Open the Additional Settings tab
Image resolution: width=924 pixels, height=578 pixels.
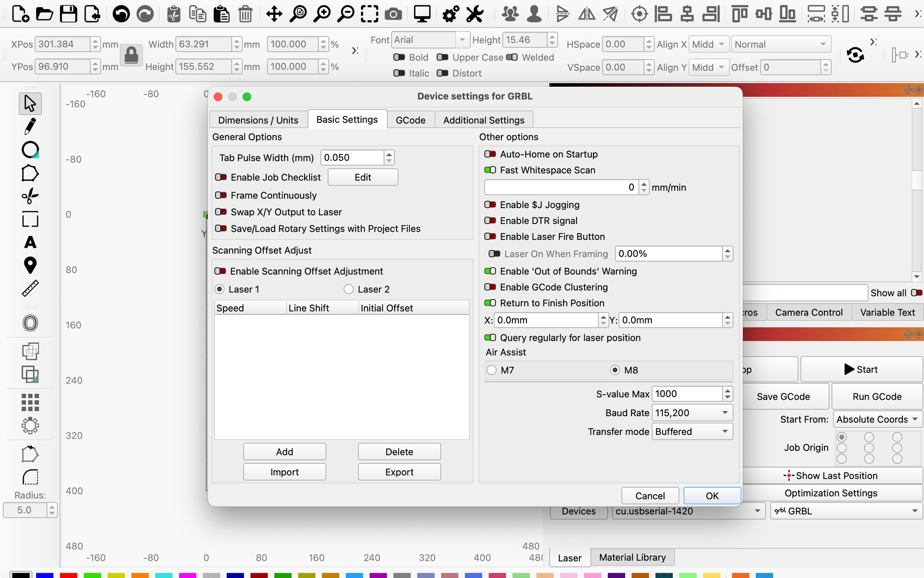pos(483,120)
